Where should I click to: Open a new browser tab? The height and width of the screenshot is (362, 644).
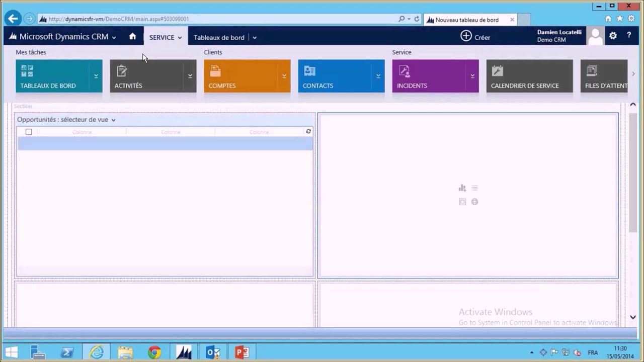point(524,20)
